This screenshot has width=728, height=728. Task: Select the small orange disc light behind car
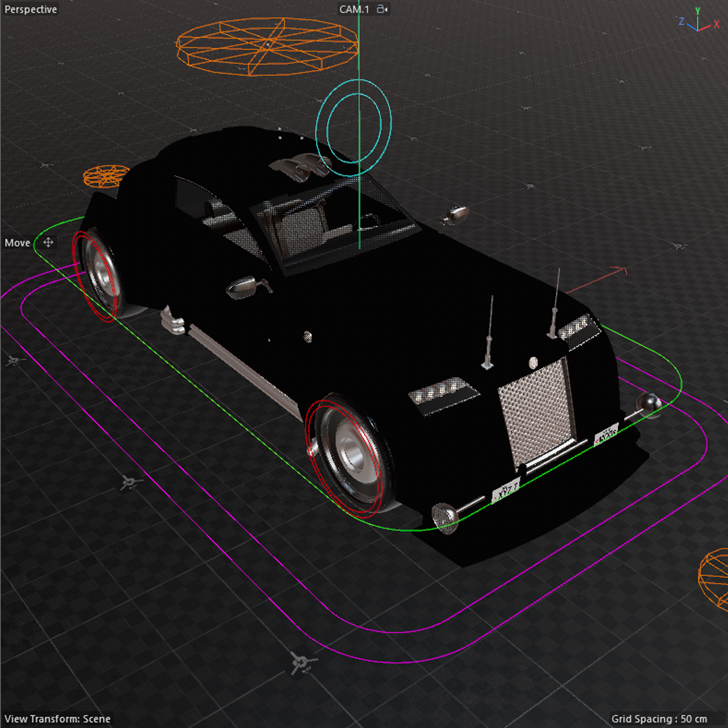[105, 176]
